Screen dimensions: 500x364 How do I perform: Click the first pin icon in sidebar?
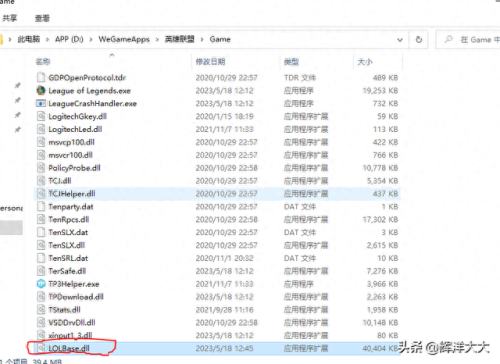17,86
